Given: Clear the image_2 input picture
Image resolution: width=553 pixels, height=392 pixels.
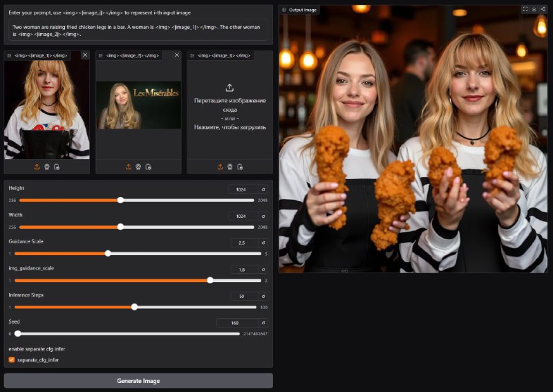Looking at the screenshot, I should [176, 55].
